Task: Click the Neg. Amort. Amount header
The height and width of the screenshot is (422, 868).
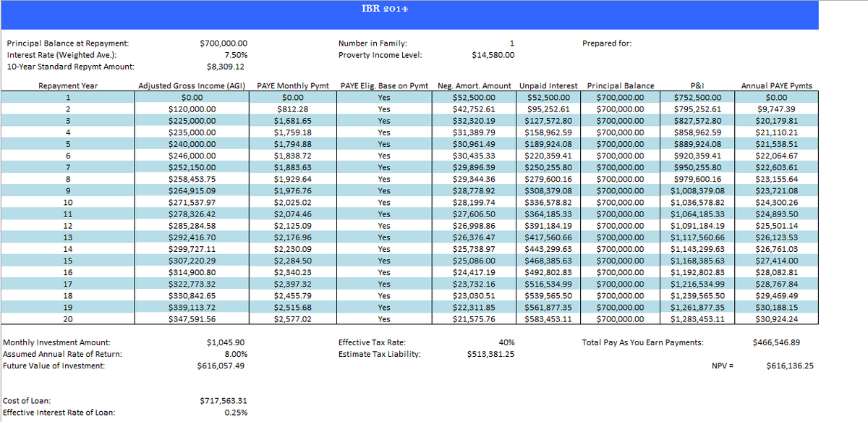Action: pos(474,86)
